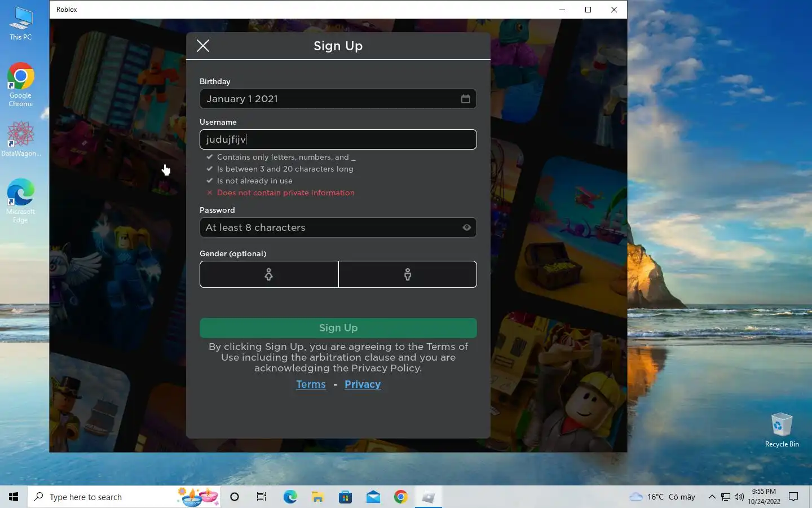Click the search highlights festival icon
Image resolution: width=812 pixels, height=508 pixels.
point(198,497)
